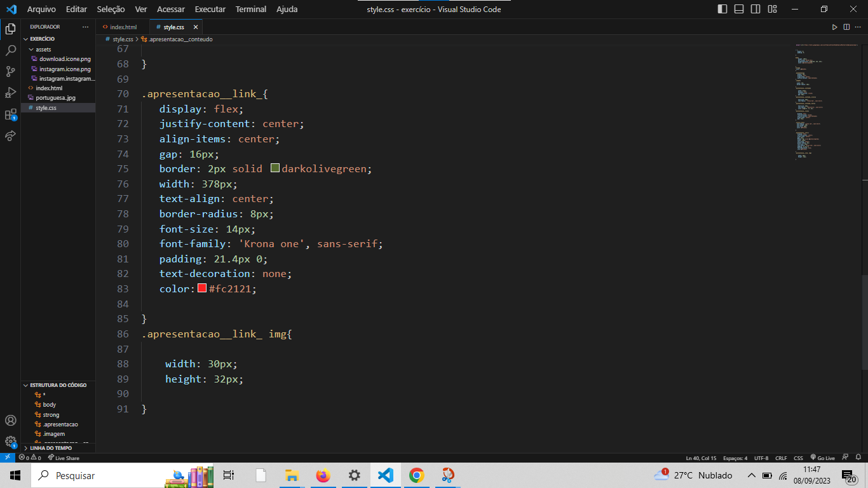The image size is (868, 488).
Task: Open index.html file in explorer
Action: [49, 88]
